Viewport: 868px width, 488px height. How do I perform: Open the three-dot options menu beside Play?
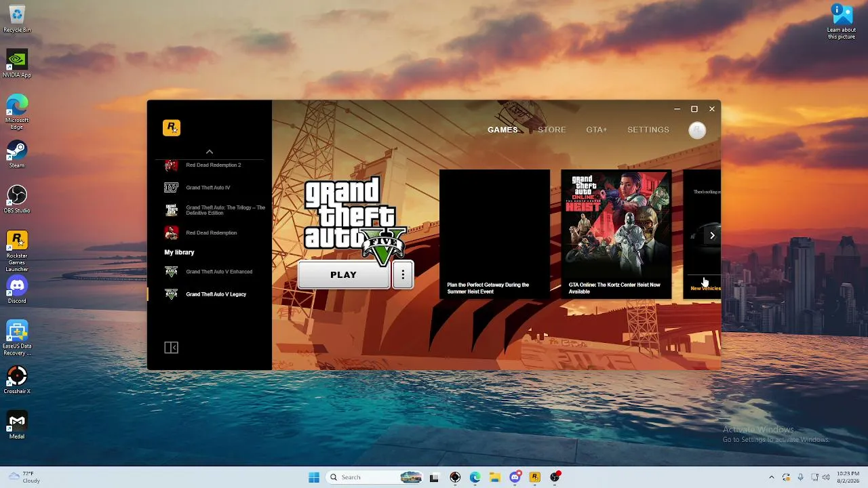(403, 274)
